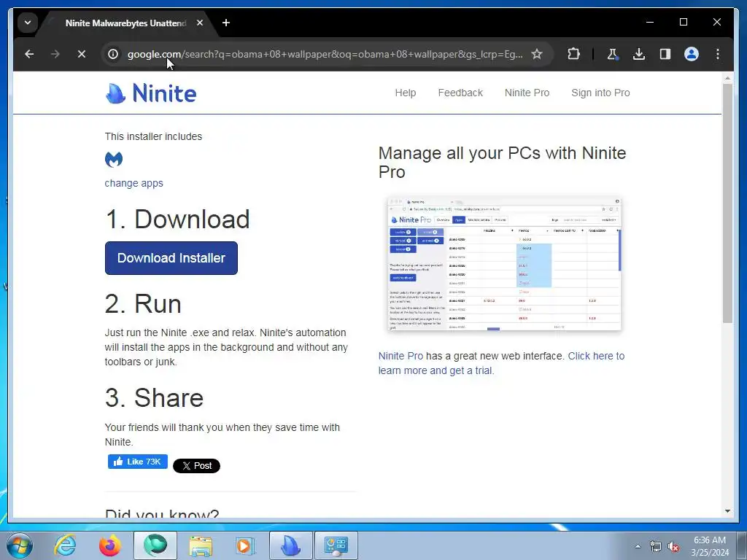This screenshot has height=560, width=747.
Task: Click the 'This installer includes' text
Action: (x=153, y=136)
